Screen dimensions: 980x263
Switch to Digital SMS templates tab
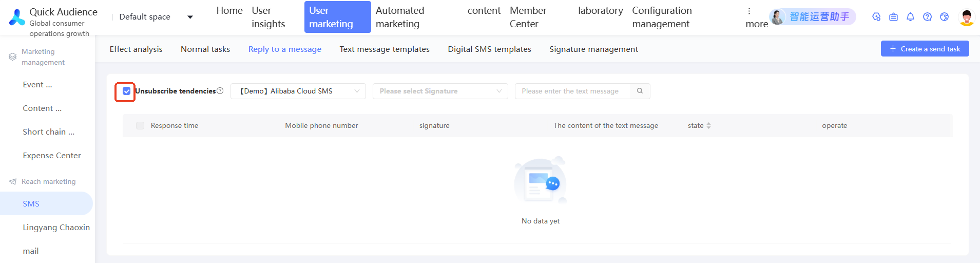489,49
